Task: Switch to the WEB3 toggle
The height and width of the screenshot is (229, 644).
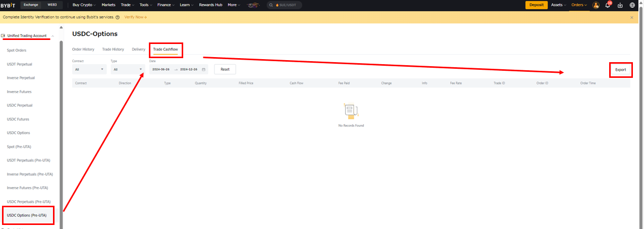Action: click(52, 5)
